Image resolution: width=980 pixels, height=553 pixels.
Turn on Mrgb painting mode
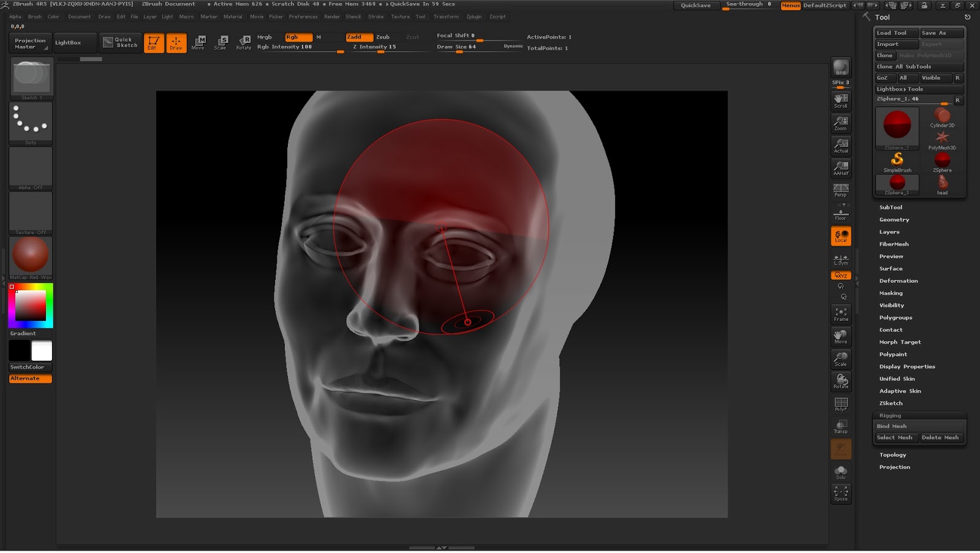(x=265, y=37)
